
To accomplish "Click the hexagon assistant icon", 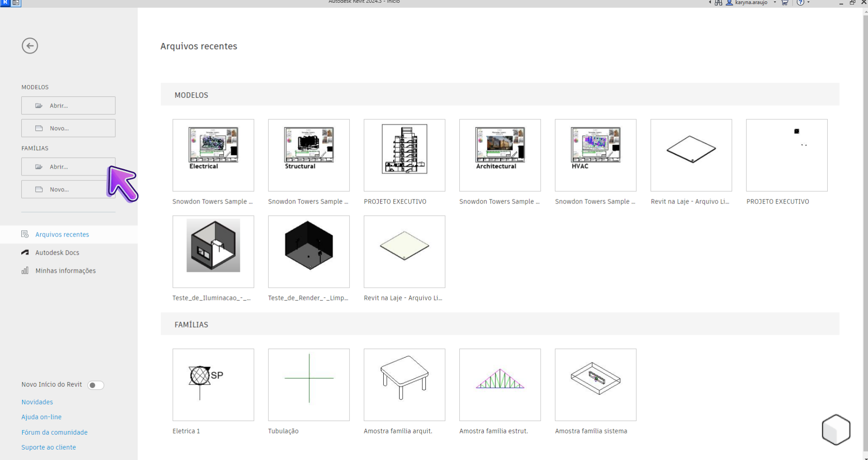I will [836, 430].
